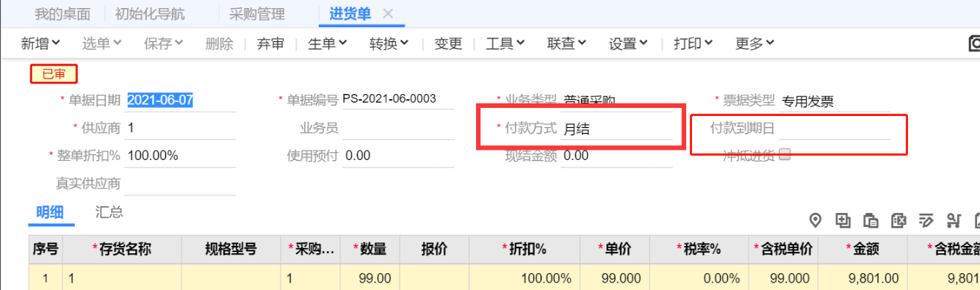Click the 业务类型 field 普通采购
This screenshot has height=290, width=980.
(x=616, y=101)
